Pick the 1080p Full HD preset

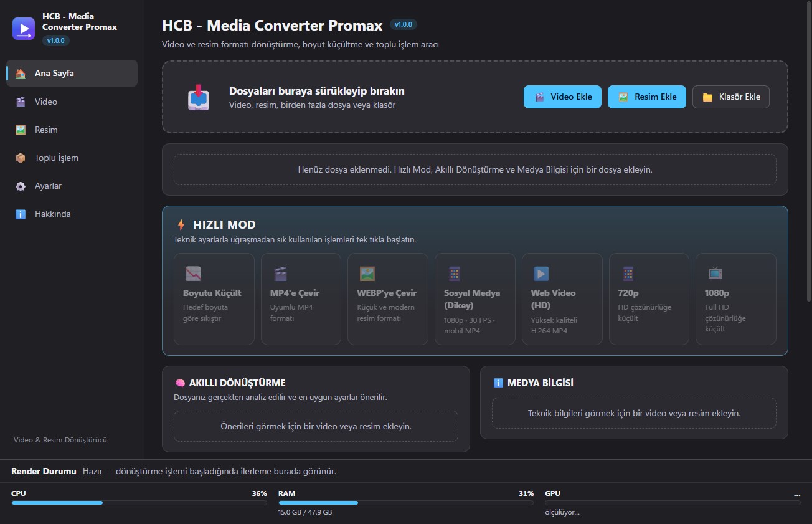[x=736, y=299]
